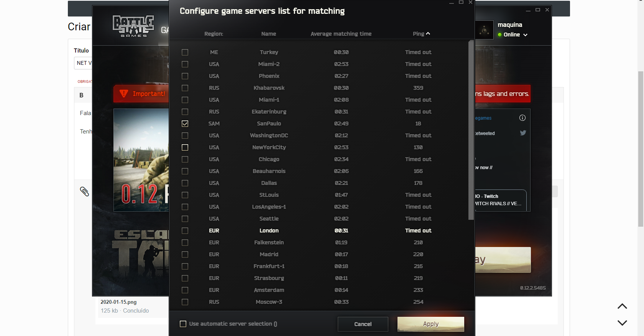Apply the server list configuration
The image size is (644, 336).
click(431, 324)
